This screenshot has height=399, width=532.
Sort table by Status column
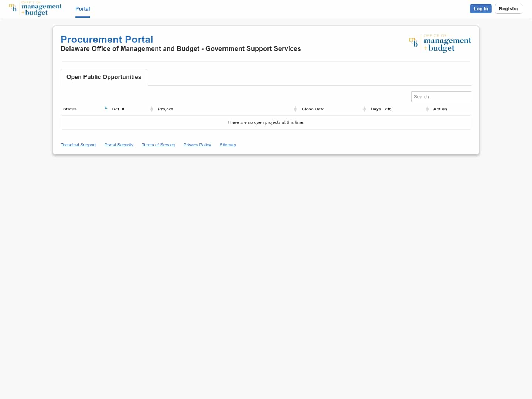click(x=85, y=109)
